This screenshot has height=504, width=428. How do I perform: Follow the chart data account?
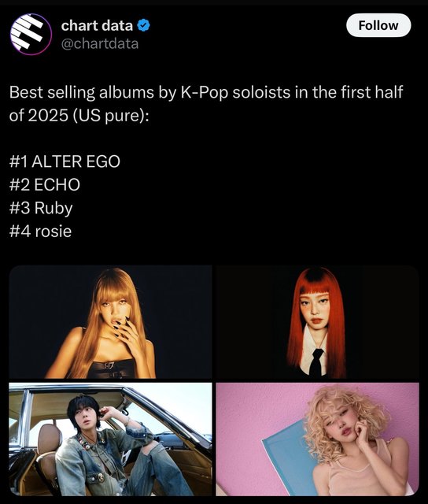(378, 25)
